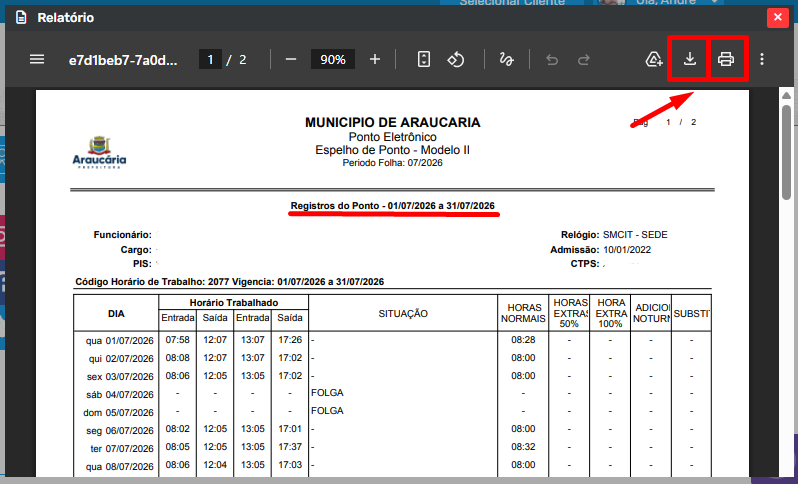Zoom in with the plus button

click(x=375, y=60)
